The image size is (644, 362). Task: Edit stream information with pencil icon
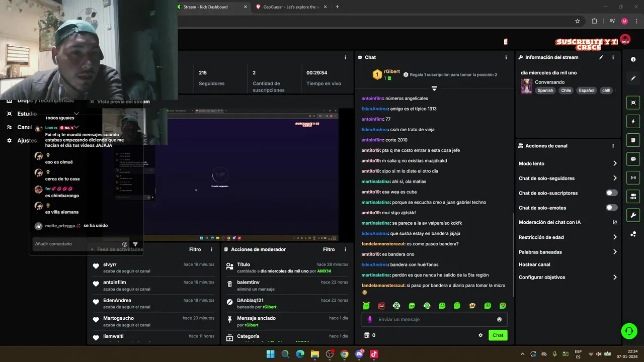[x=601, y=57]
